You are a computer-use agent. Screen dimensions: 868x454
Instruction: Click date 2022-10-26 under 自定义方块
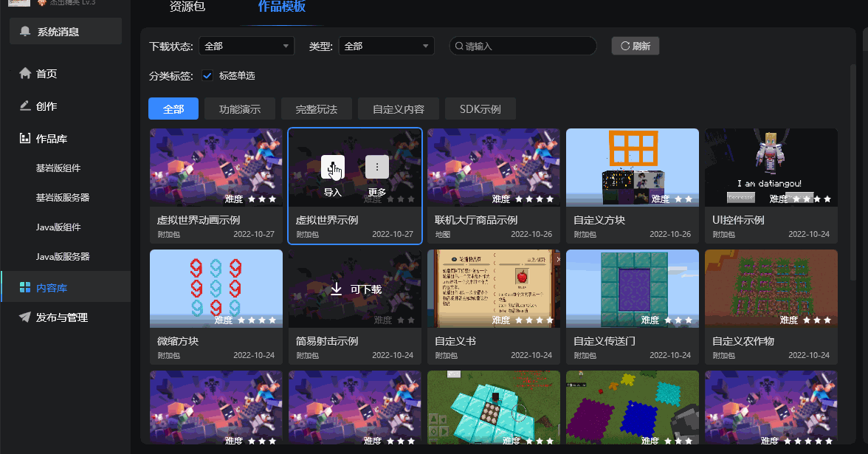pos(670,234)
